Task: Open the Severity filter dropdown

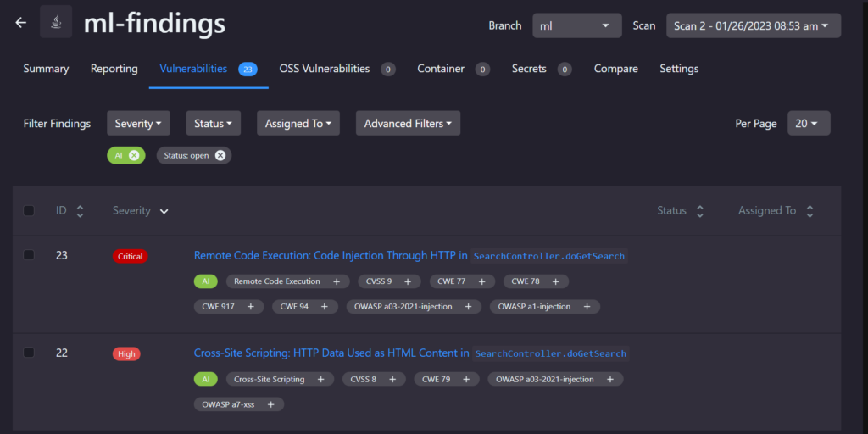Action: click(138, 123)
